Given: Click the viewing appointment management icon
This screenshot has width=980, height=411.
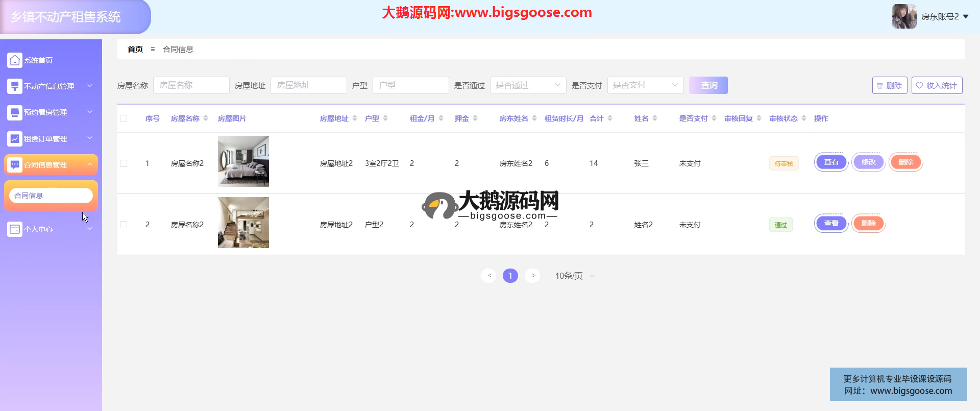Looking at the screenshot, I should click(x=15, y=112).
